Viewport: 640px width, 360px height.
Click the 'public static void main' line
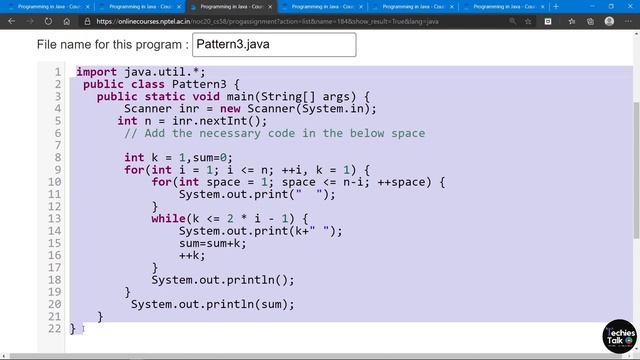tap(233, 96)
